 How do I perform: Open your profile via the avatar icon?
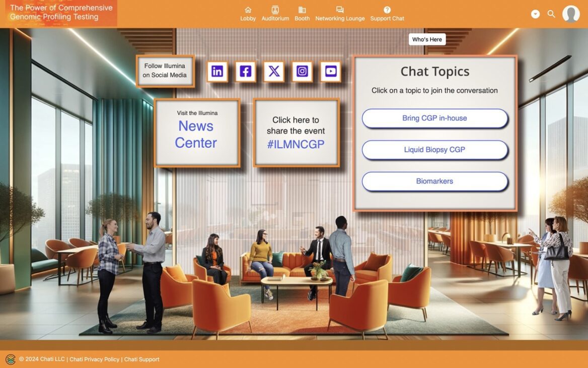tap(571, 14)
